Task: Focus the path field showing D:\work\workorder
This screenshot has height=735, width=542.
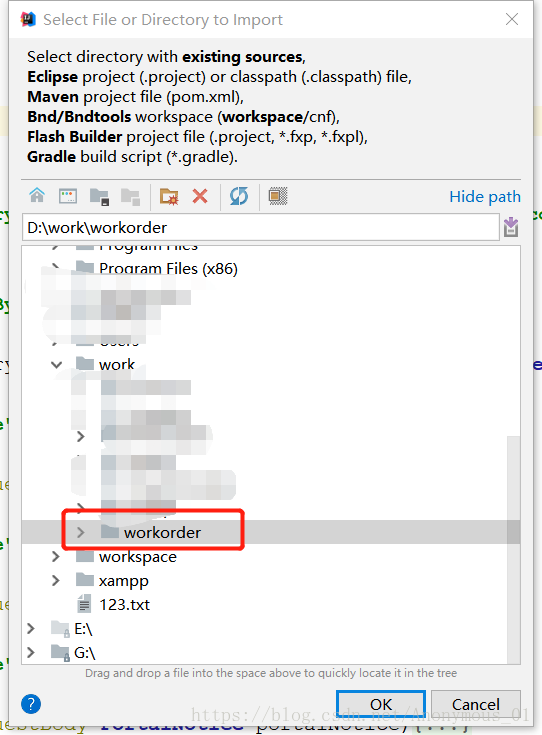Action: pos(261,227)
